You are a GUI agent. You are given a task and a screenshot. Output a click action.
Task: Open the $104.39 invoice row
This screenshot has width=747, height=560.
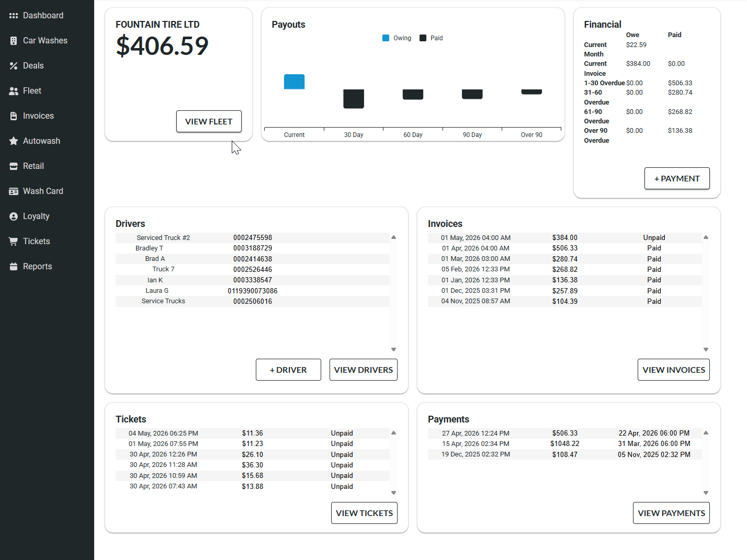pos(565,301)
